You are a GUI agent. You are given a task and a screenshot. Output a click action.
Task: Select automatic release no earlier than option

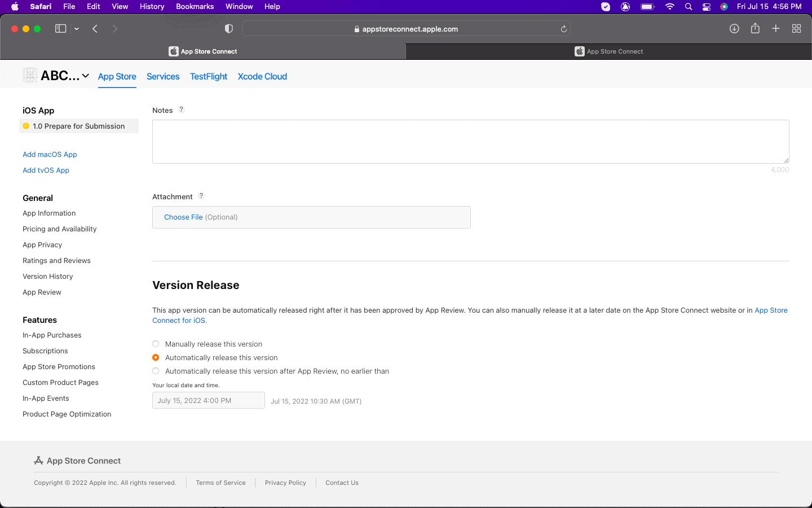(156, 371)
